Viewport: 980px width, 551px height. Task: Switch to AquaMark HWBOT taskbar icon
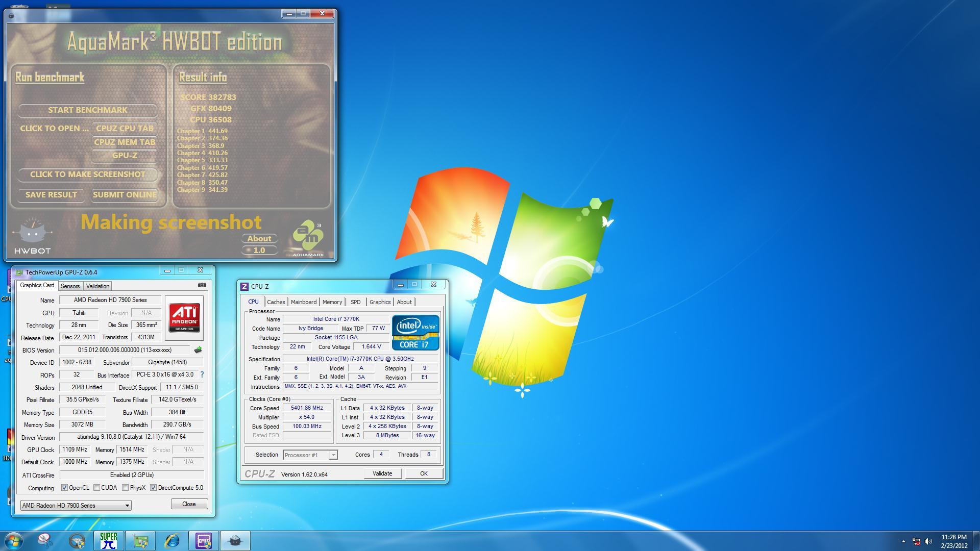[235, 540]
